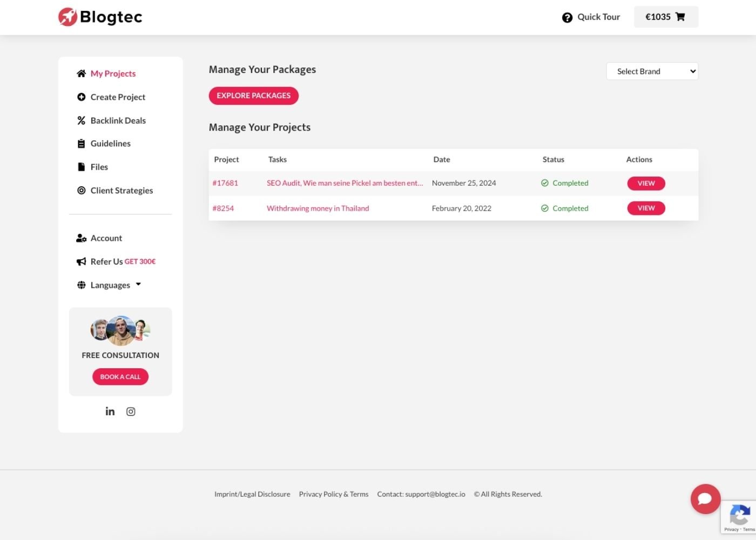Open the Instagram icon
Viewport: 756px width, 540px height.
pos(131,411)
